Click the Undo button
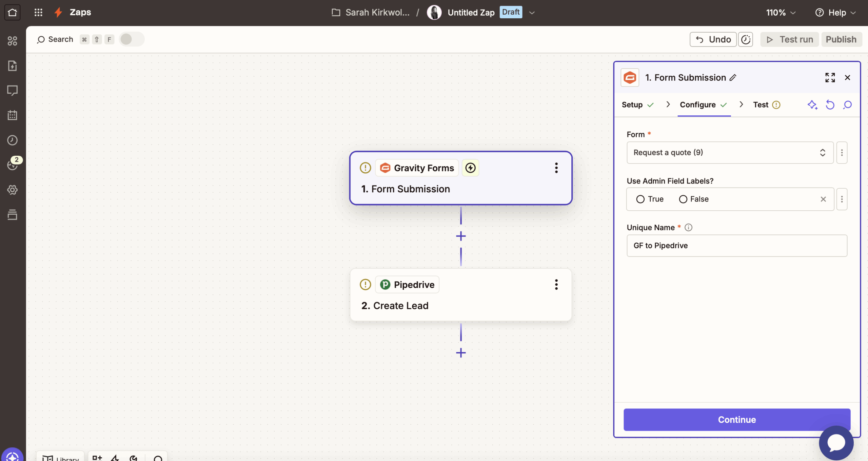 coord(713,39)
